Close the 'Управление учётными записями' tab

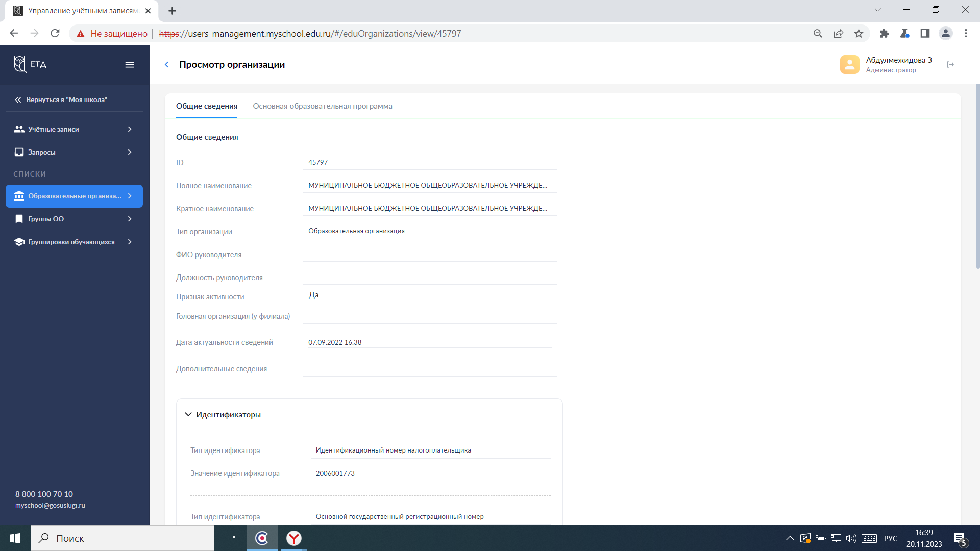click(x=148, y=11)
